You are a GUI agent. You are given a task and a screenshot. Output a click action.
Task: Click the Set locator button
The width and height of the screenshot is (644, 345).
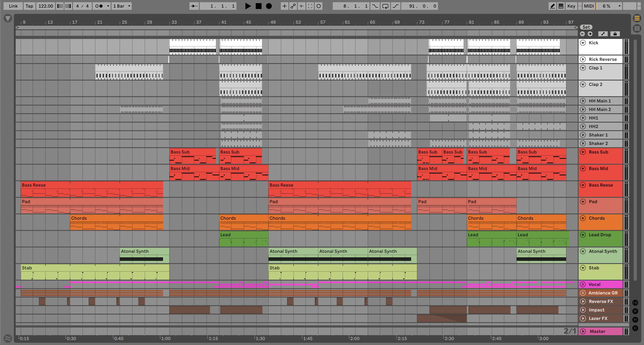586,27
